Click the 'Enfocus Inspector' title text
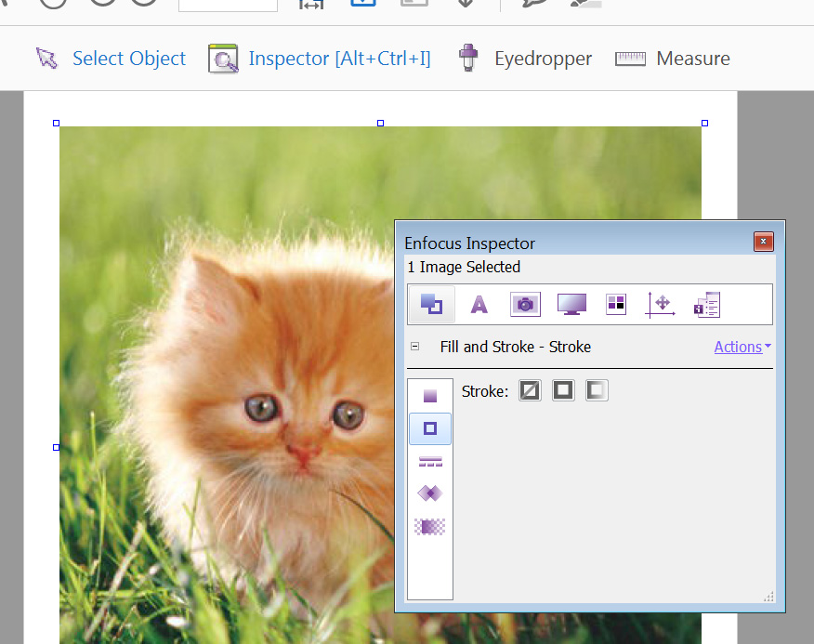 (x=469, y=243)
